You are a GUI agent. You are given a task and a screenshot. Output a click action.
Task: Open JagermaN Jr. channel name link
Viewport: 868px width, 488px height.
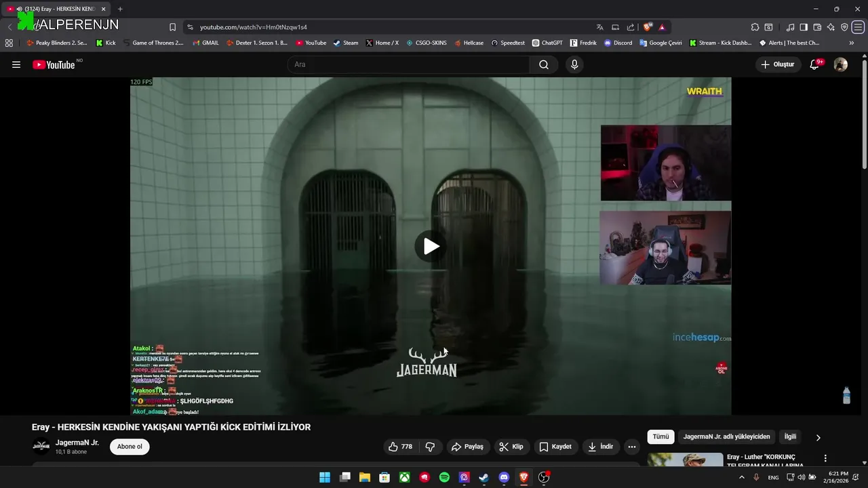[77, 443]
